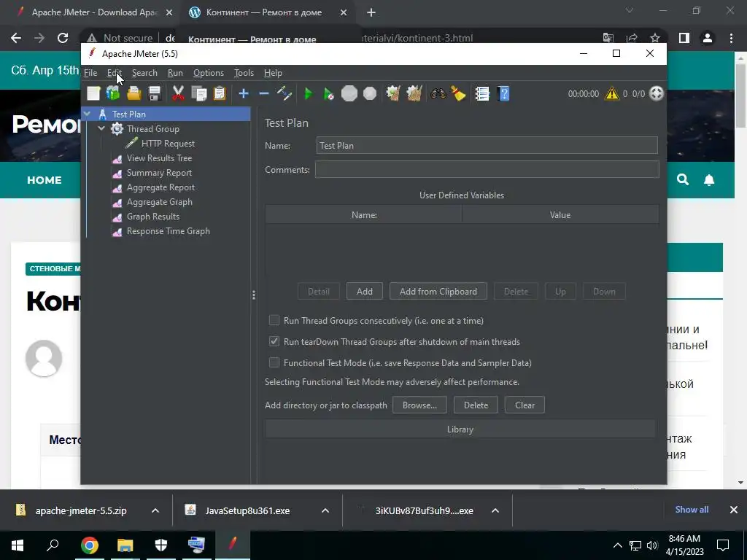Image resolution: width=747 pixels, height=560 pixels.
Task: Click the Add variable button
Action: [x=365, y=292]
